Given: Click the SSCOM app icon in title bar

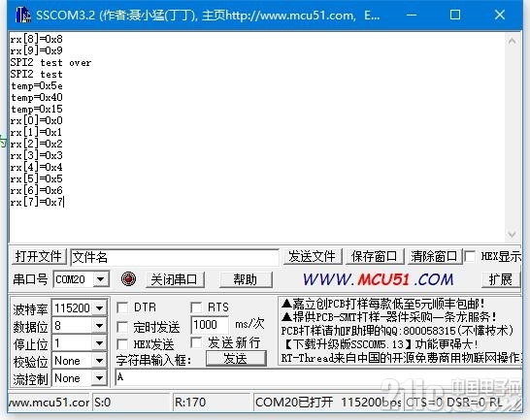Looking at the screenshot, I should (23, 16).
